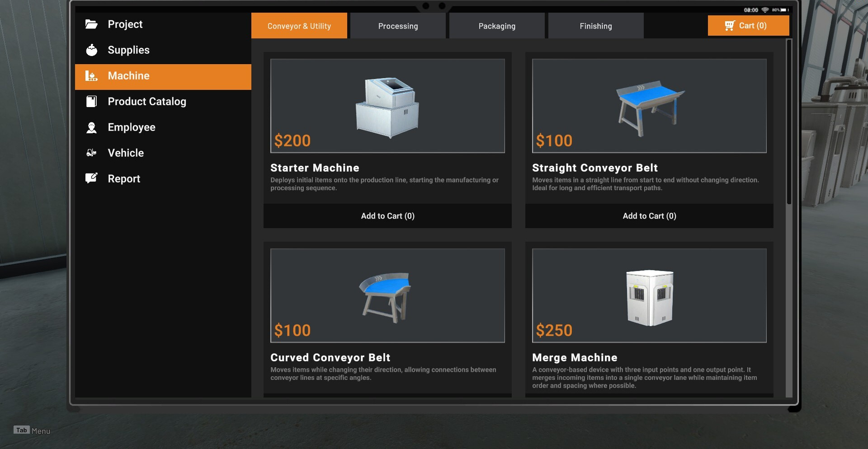Click the Report note icon

coord(91,178)
